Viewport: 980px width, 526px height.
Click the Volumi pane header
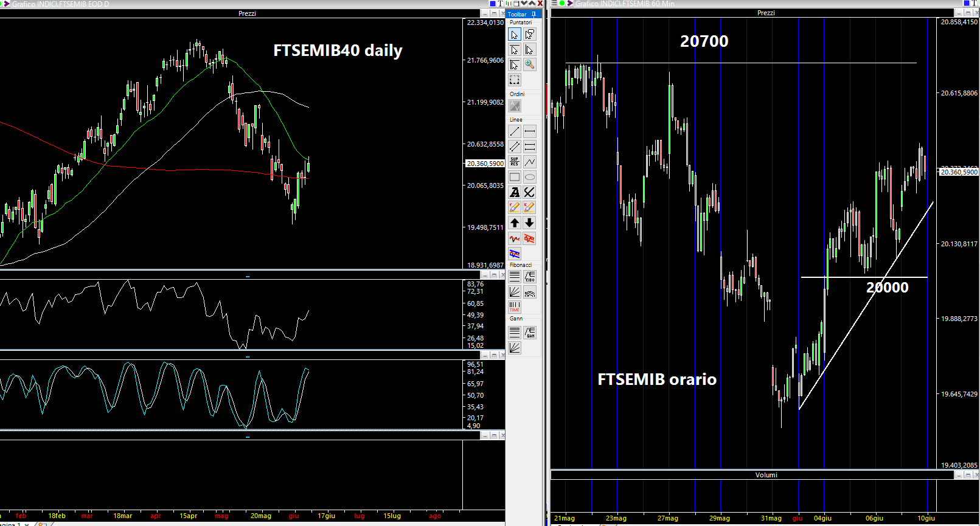coord(766,475)
